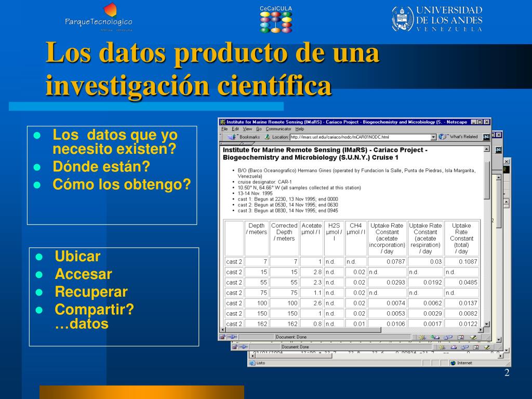Click the Netscape window title bar app icon
This screenshot has width=532, height=399.
[x=222, y=122]
